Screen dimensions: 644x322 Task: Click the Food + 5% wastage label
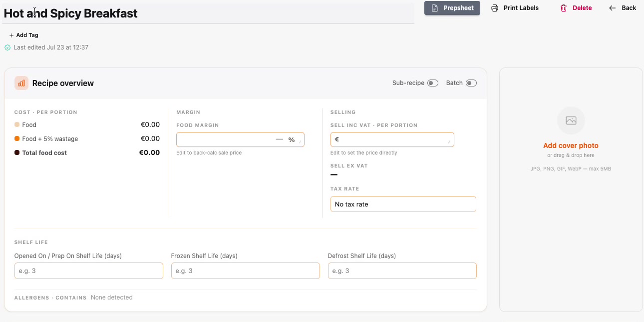50,139
